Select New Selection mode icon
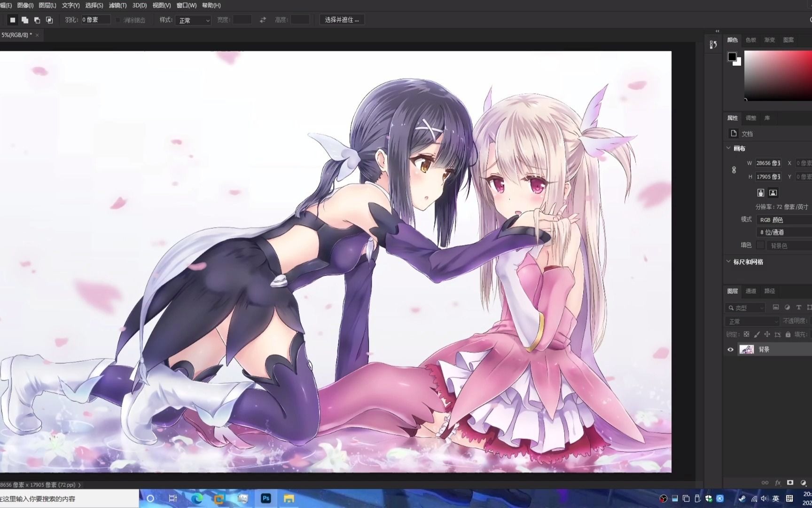The width and height of the screenshot is (812, 508). tap(13, 20)
